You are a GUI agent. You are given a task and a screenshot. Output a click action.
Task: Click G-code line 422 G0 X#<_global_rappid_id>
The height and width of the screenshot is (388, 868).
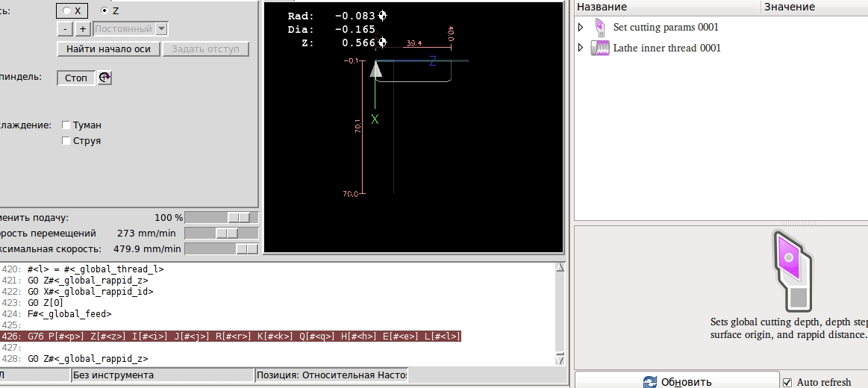coord(90,292)
